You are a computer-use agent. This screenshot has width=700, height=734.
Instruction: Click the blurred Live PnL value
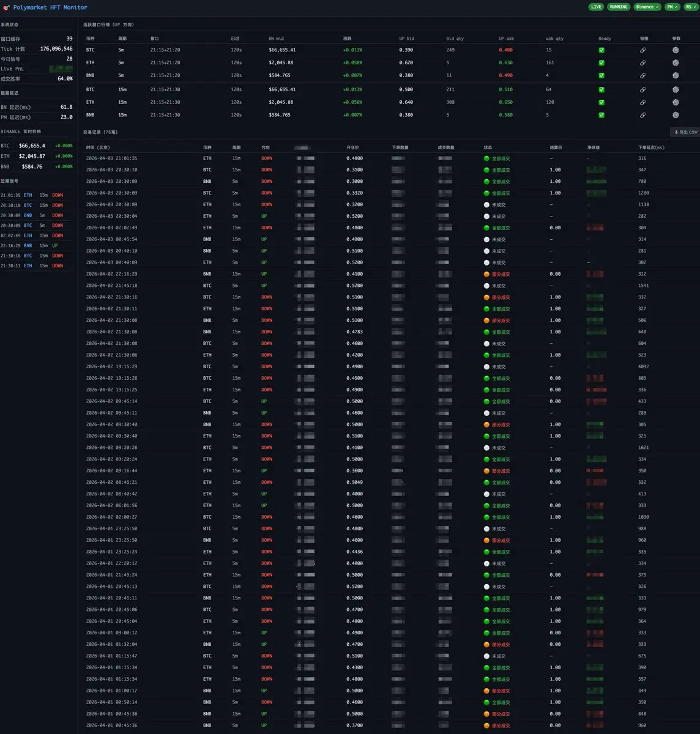(61, 69)
